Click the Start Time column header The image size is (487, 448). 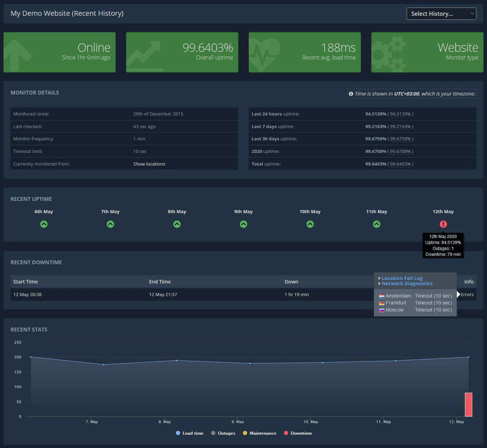click(26, 282)
